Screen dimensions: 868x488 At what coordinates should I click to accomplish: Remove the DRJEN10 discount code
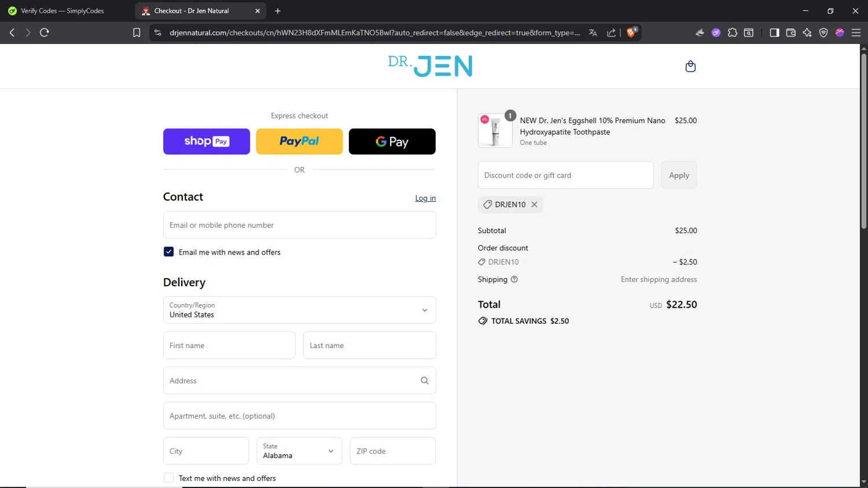(535, 205)
